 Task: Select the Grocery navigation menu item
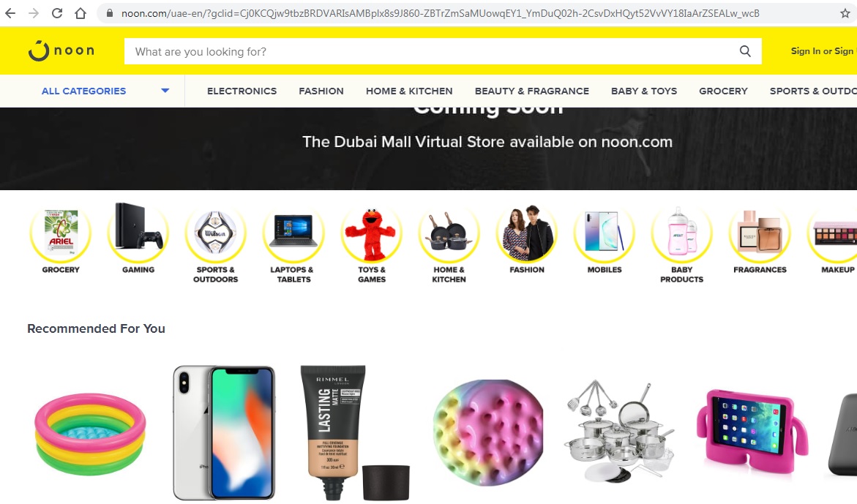(x=723, y=91)
